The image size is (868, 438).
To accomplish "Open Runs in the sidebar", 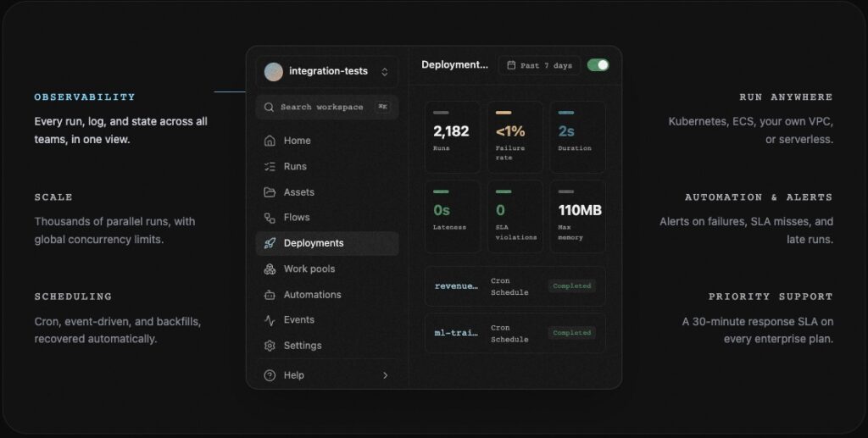I will click(327, 166).
